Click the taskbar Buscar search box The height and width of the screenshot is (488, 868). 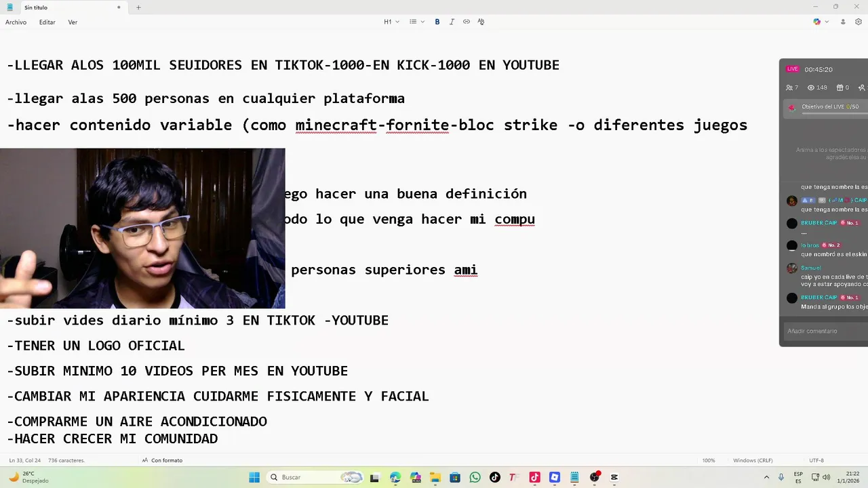coord(315,477)
